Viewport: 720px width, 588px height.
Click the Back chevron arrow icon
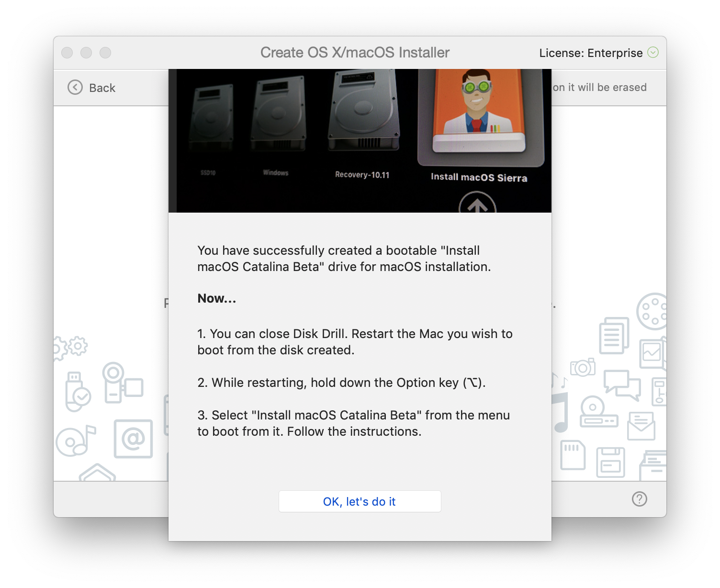[x=74, y=88]
